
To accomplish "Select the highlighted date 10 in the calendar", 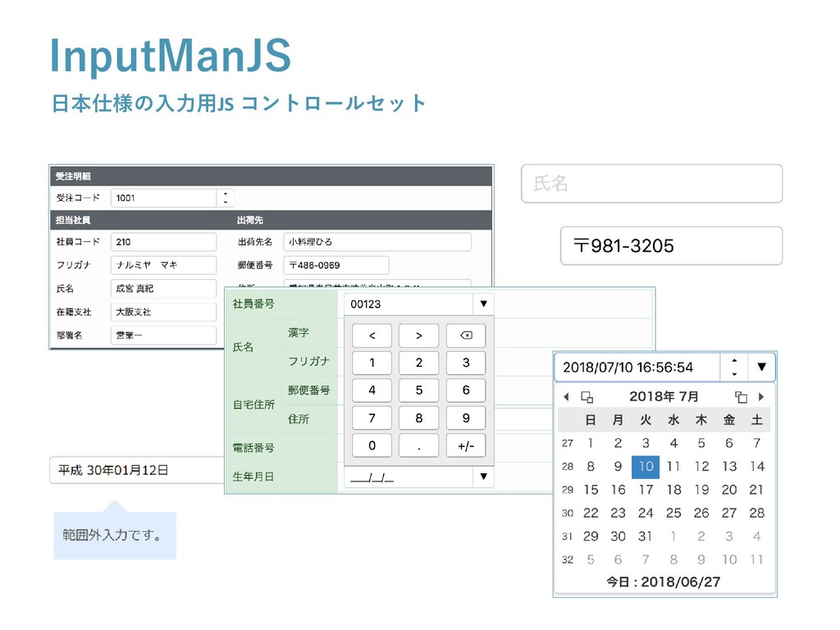I will click(x=646, y=467).
